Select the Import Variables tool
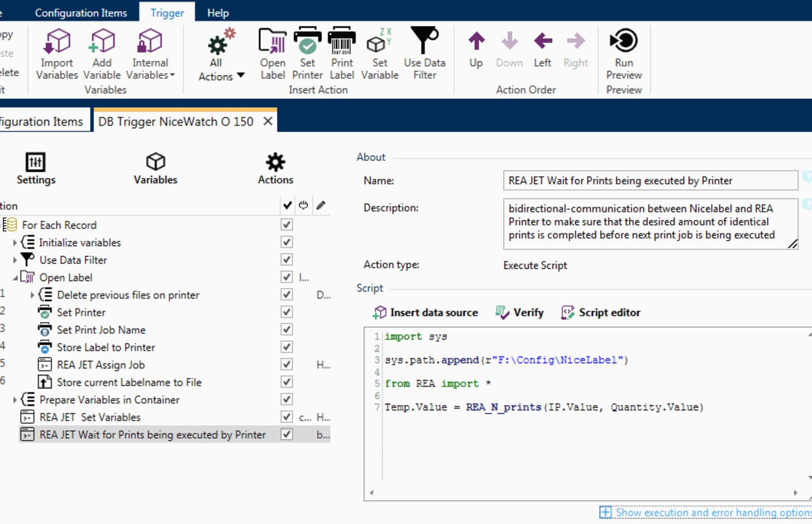Screen dimensions: 812x524 56,53
